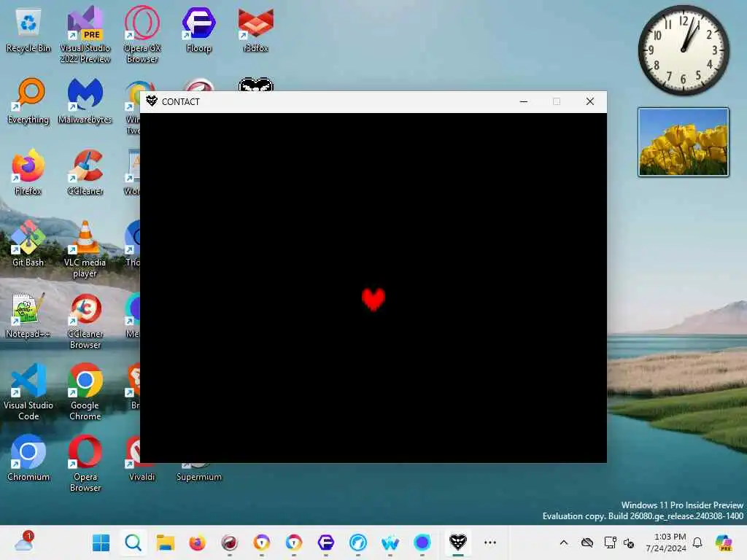Open notification bell in taskbar

click(697, 542)
